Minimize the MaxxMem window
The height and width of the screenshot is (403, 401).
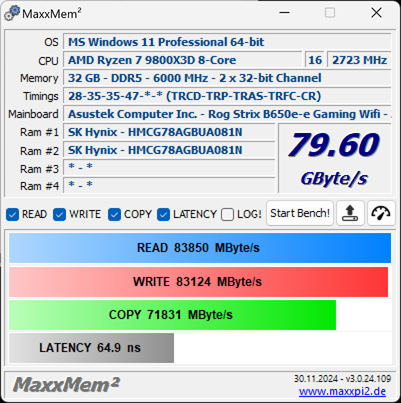pos(284,13)
